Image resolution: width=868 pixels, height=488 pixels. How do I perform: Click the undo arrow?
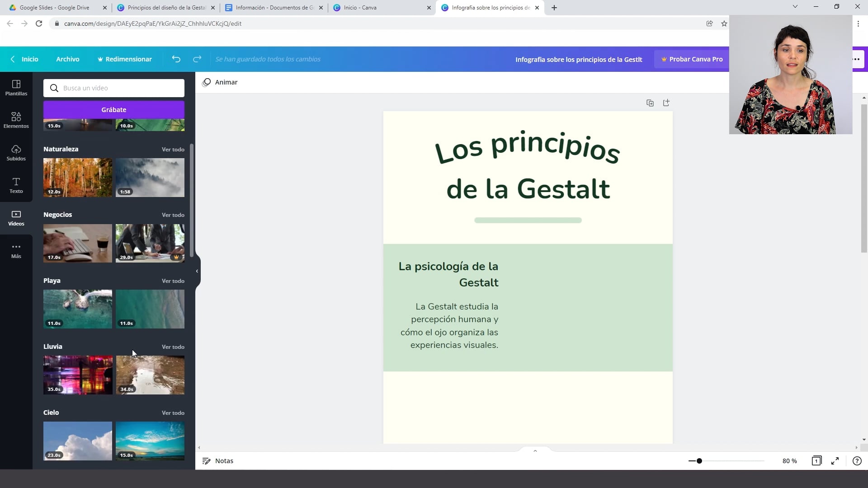coord(176,59)
